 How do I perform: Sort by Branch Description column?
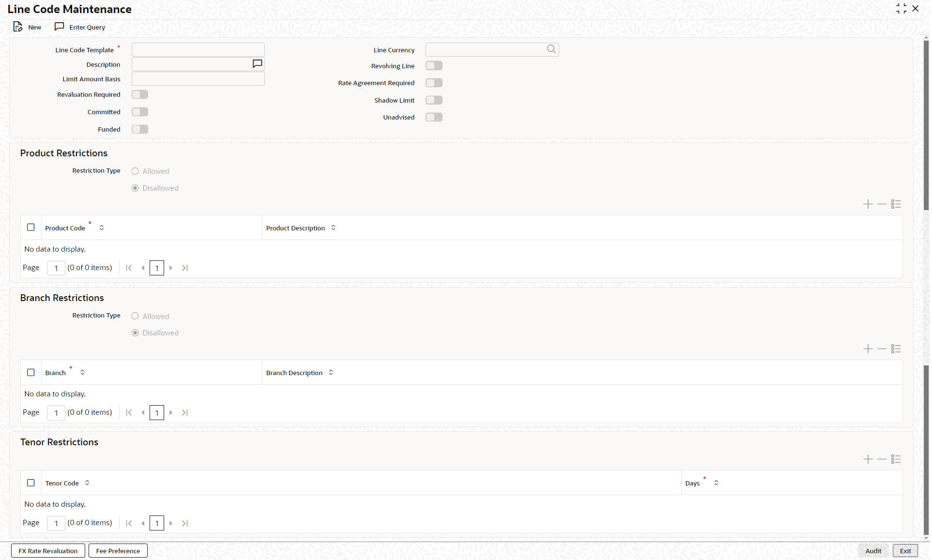[x=331, y=373]
